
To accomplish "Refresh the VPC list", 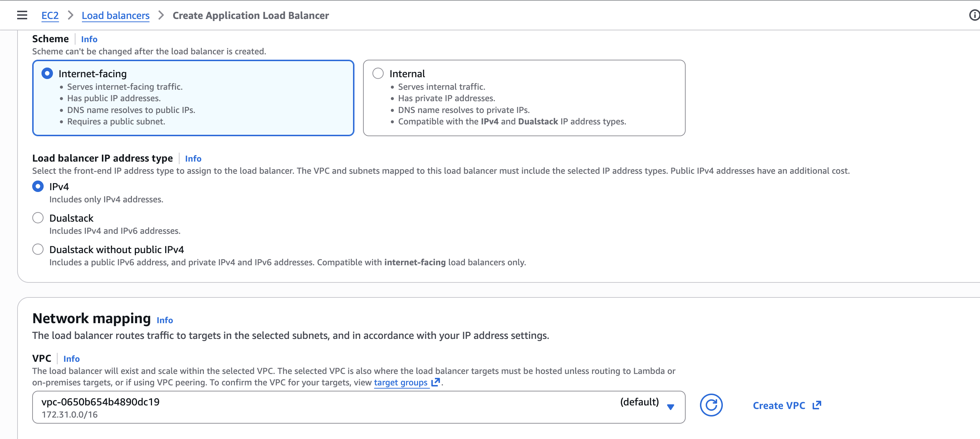I will tap(711, 405).
